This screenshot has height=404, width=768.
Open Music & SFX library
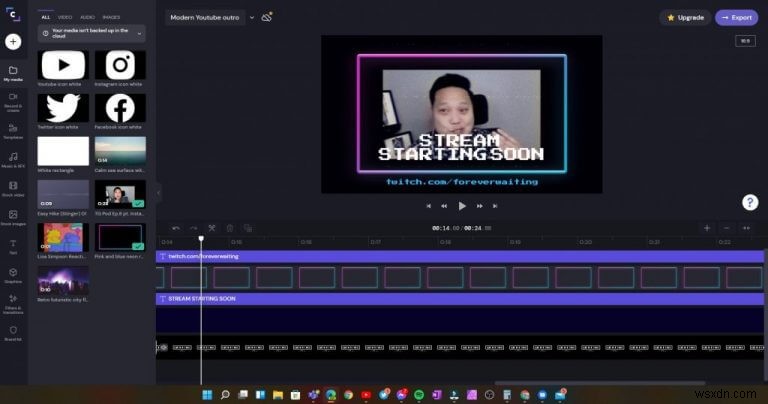pos(13,160)
